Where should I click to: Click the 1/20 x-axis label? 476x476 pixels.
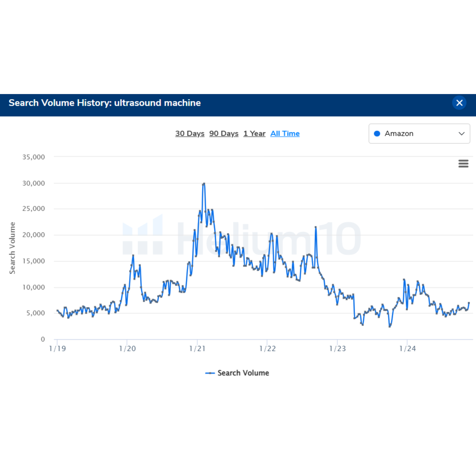(x=127, y=348)
